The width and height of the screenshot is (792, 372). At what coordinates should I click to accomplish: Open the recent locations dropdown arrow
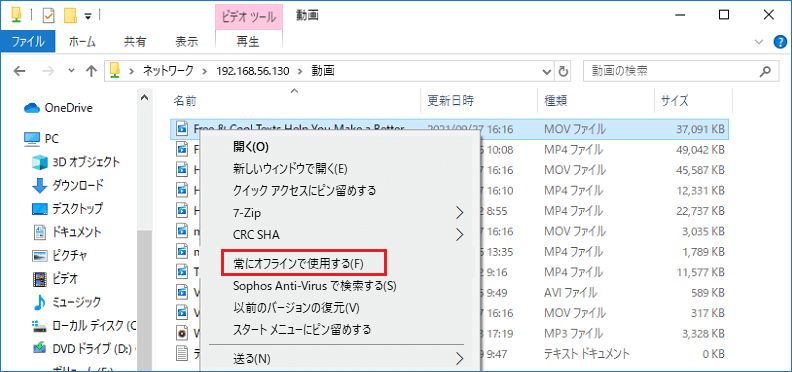(x=71, y=71)
